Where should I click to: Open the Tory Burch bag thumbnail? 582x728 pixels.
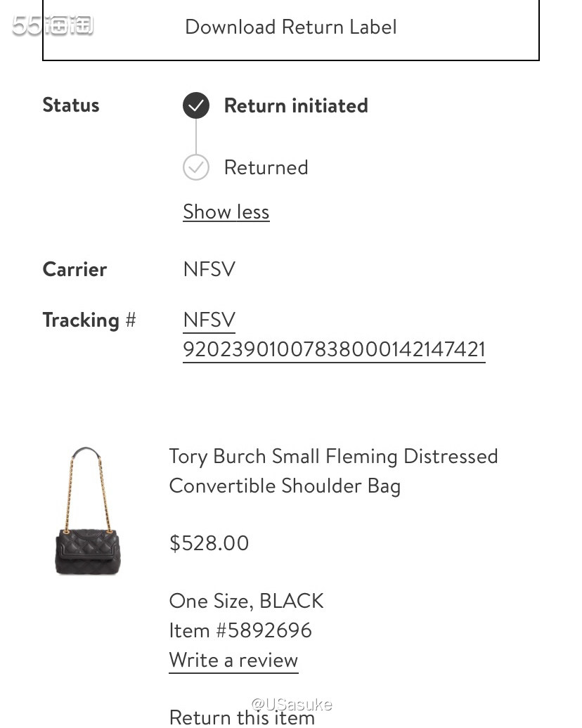point(87,511)
